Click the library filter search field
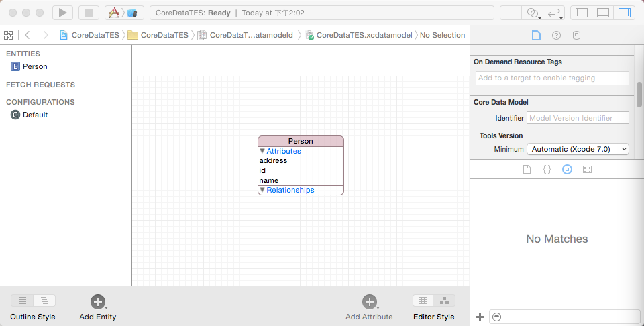 565,317
